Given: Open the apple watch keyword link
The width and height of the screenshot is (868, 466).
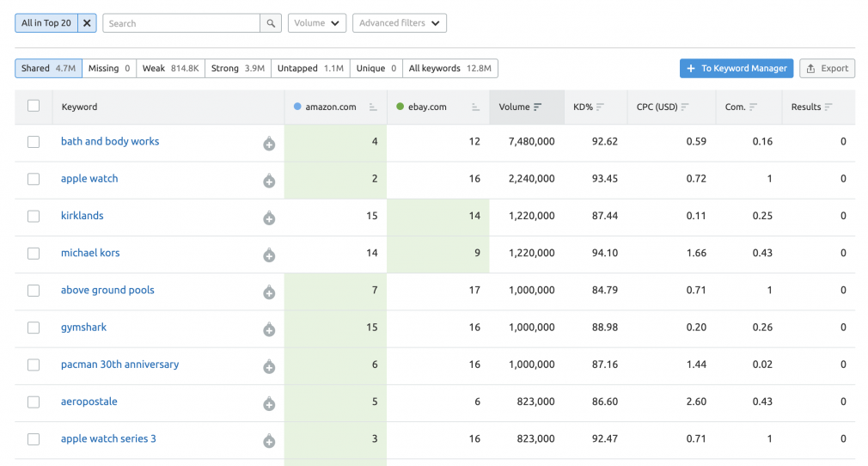Looking at the screenshot, I should coord(89,179).
